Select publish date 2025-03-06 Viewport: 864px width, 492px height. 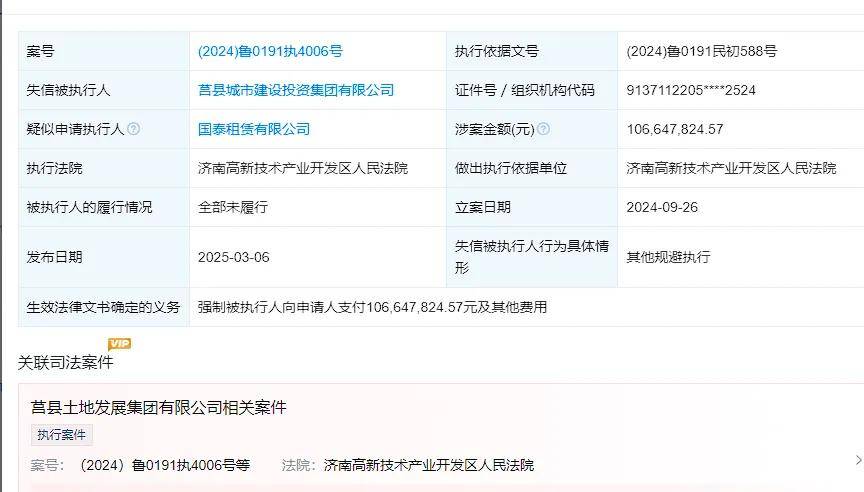coord(234,257)
